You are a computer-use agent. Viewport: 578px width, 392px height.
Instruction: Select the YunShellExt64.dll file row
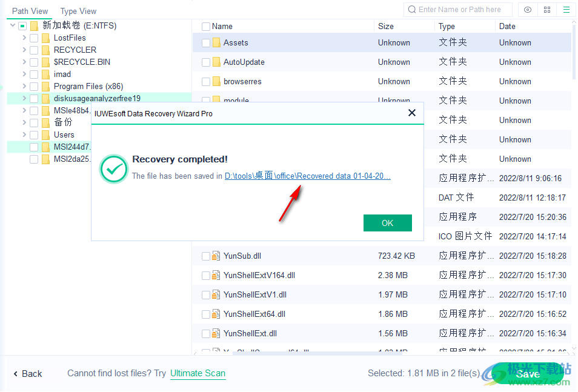[x=382, y=314]
